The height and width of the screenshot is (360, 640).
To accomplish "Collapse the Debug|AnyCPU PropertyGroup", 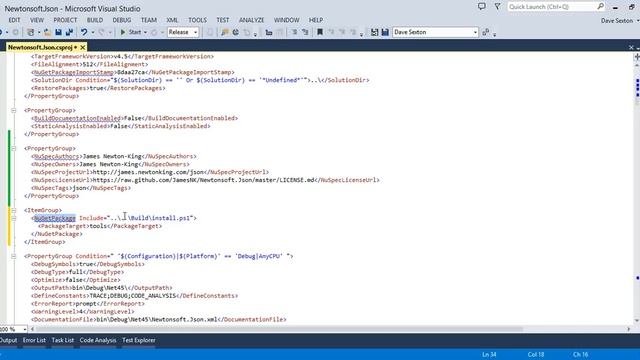I will pyautogui.click(x=13, y=256).
